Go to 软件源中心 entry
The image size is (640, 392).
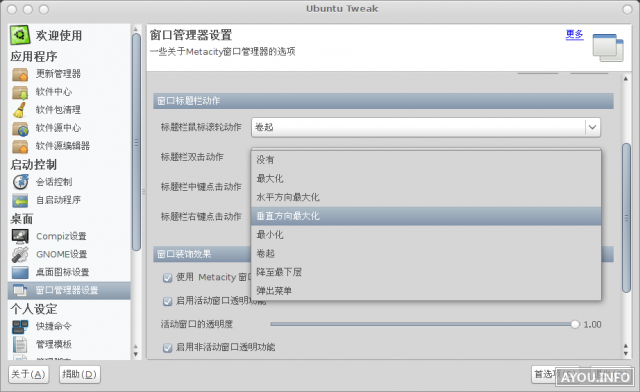point(58,128)
